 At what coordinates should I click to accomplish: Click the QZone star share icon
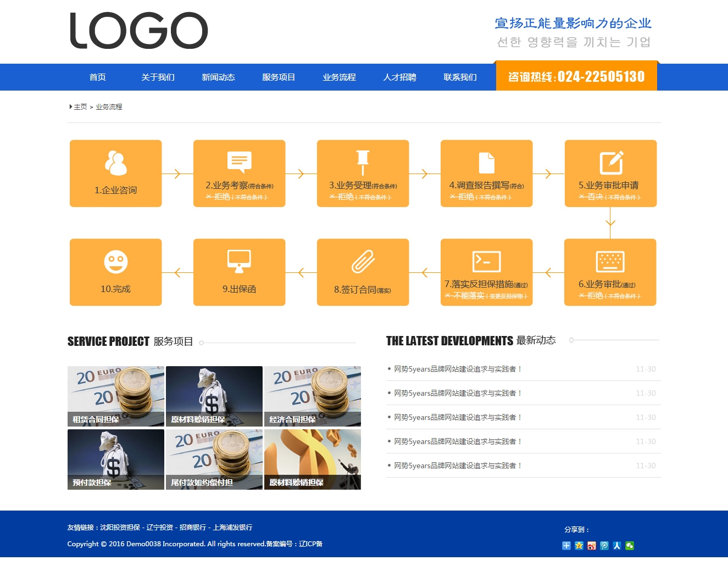point(579,546)
